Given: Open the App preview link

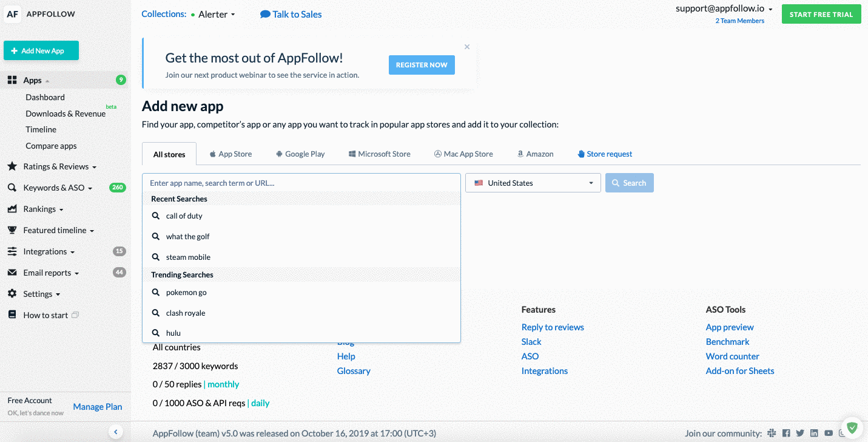Looking at the screenshot, I should point(730,327).
